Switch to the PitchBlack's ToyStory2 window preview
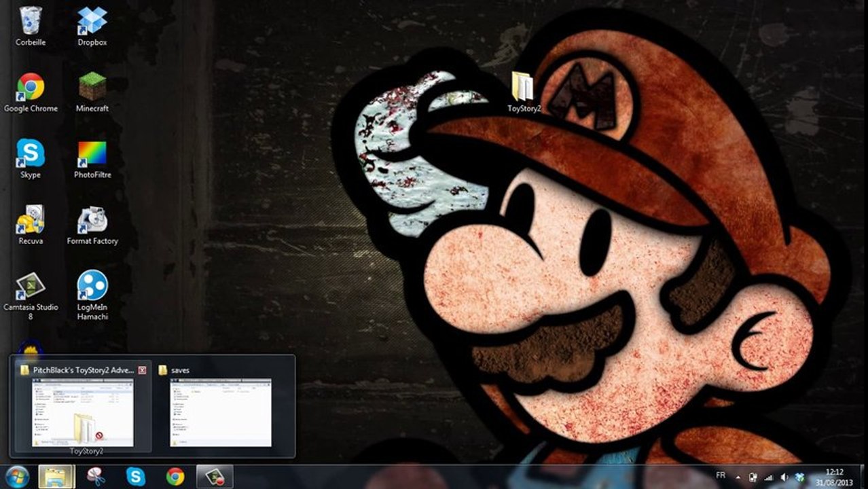This screenshot has height=489, width=868. coord(83,413)
